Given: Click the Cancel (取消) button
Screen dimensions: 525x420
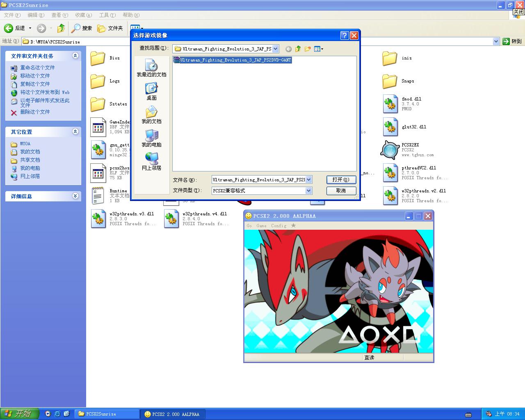Looking at the screenshot, I should click(x=341, y=191).
